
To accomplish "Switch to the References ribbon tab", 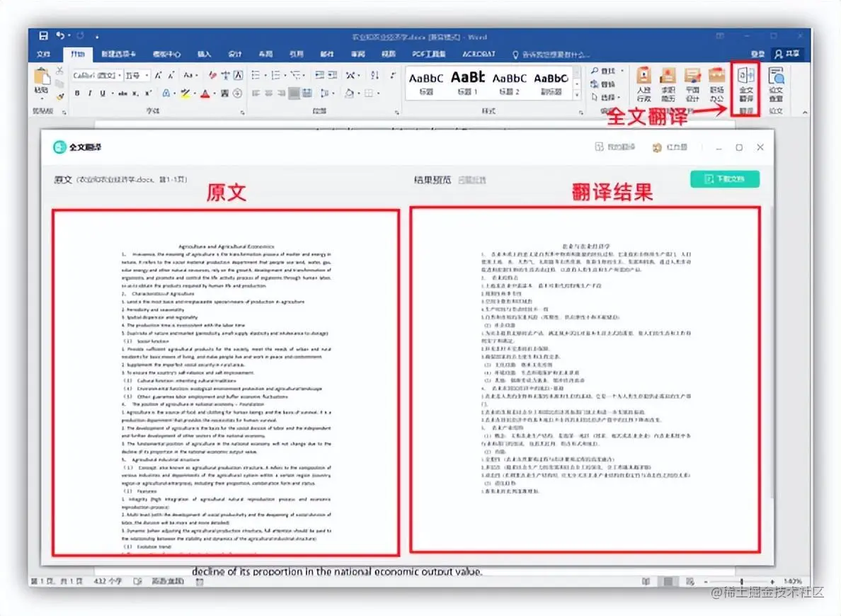I will click(x=296, y=54).
